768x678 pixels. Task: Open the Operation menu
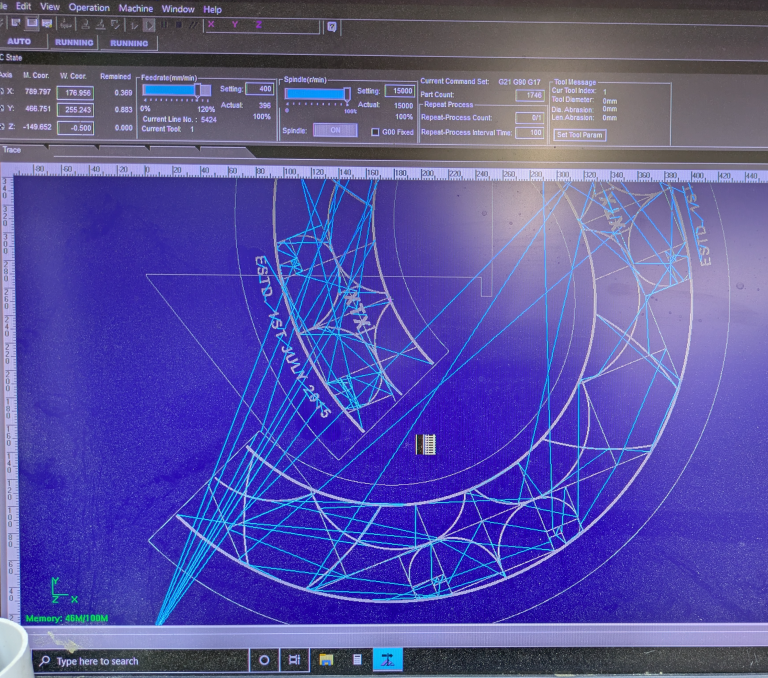pyautogui.click(x=89, y=7)
